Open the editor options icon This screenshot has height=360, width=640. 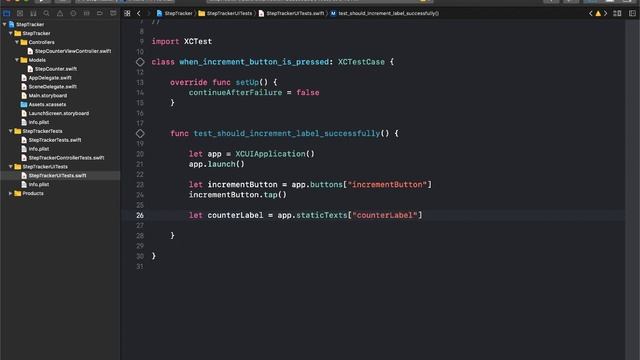coord(617,13)
